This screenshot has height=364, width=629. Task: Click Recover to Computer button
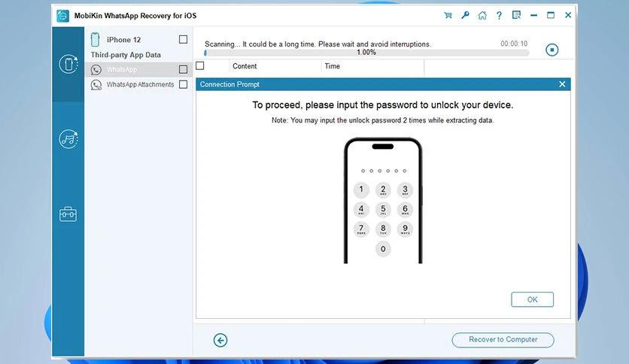(x=503, y=339)
